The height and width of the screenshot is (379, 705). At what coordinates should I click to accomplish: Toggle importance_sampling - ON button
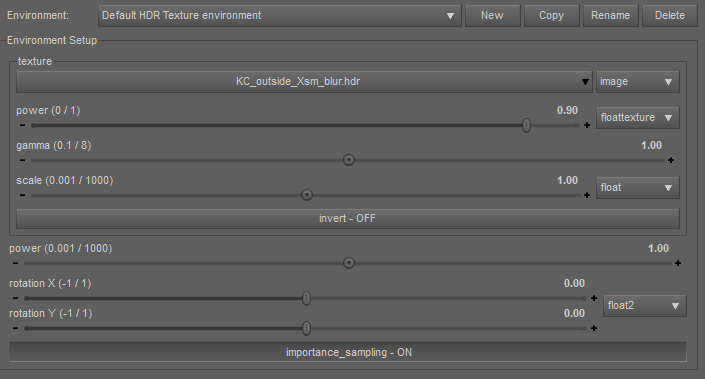coord(348,352)
